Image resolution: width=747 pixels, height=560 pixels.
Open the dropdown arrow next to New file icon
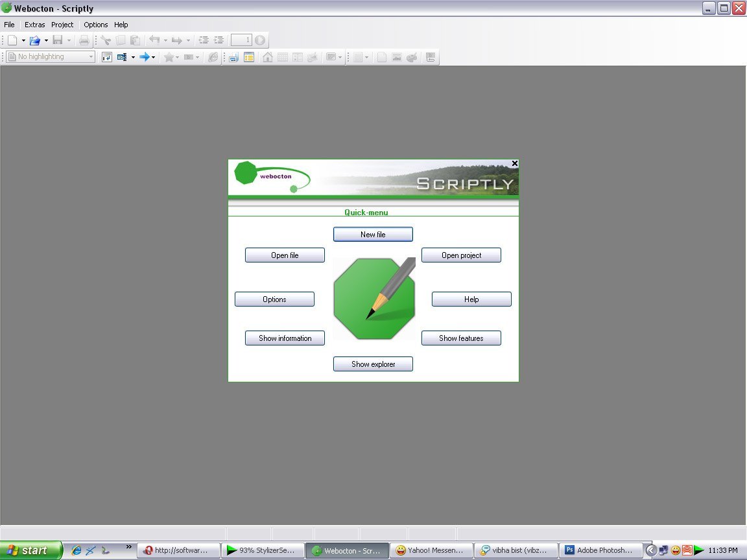(x=23, y=40)
